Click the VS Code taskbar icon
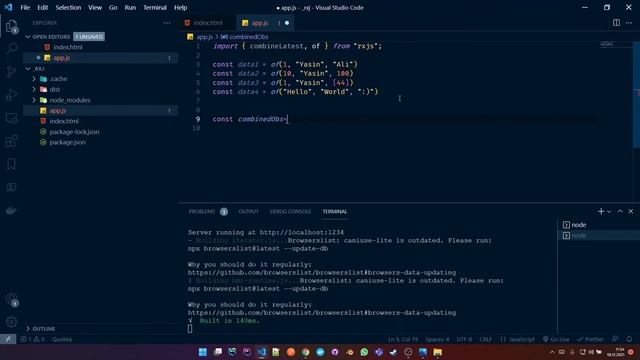 tap(261, 352)
